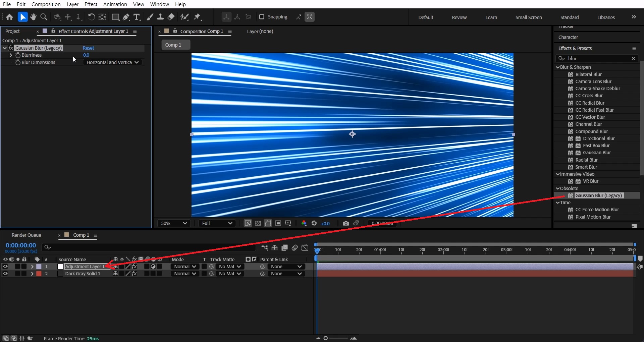
Task: Expand the Blurriness property
Action: point(11,55)
